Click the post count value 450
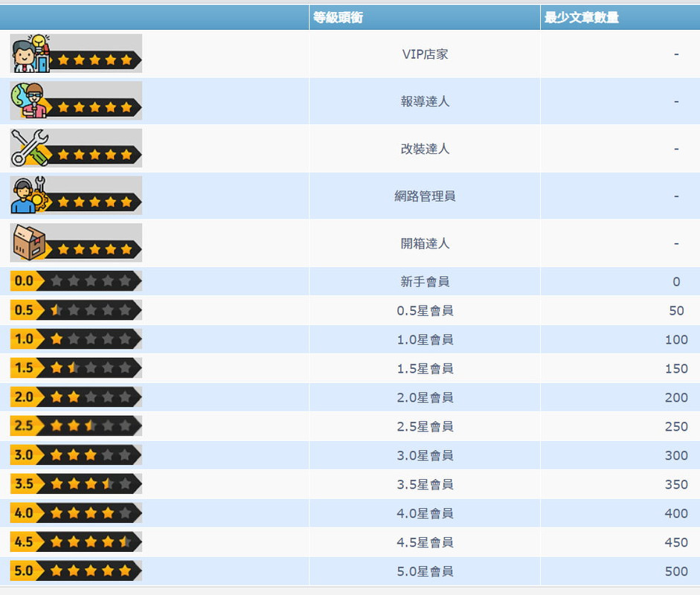 click(676, 543)
